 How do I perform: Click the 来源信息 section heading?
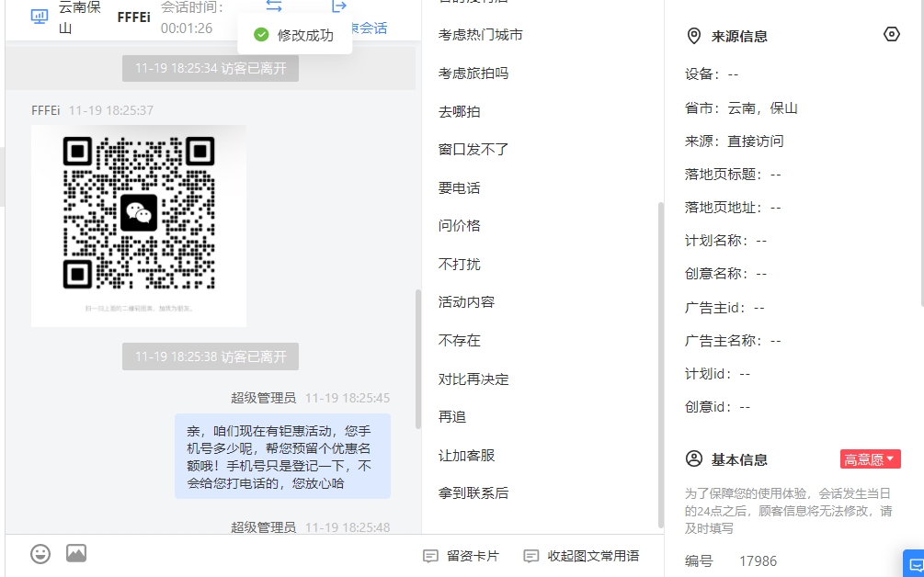point(739,37)
